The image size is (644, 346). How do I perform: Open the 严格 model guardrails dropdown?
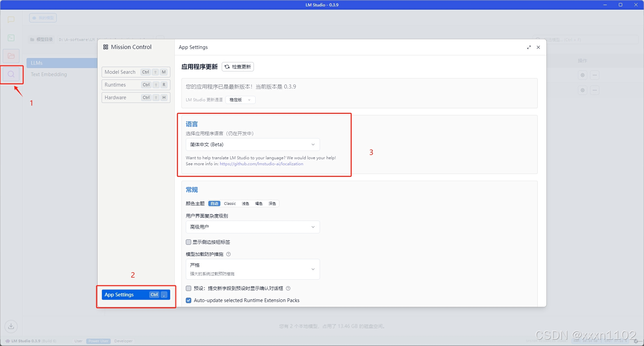pyautogui.click(x=253, y=269)
